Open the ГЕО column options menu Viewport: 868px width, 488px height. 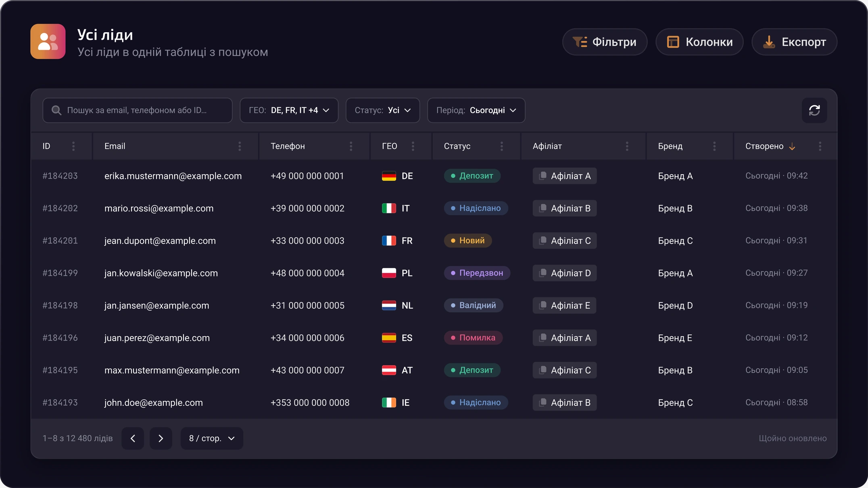tap(413, 146)
